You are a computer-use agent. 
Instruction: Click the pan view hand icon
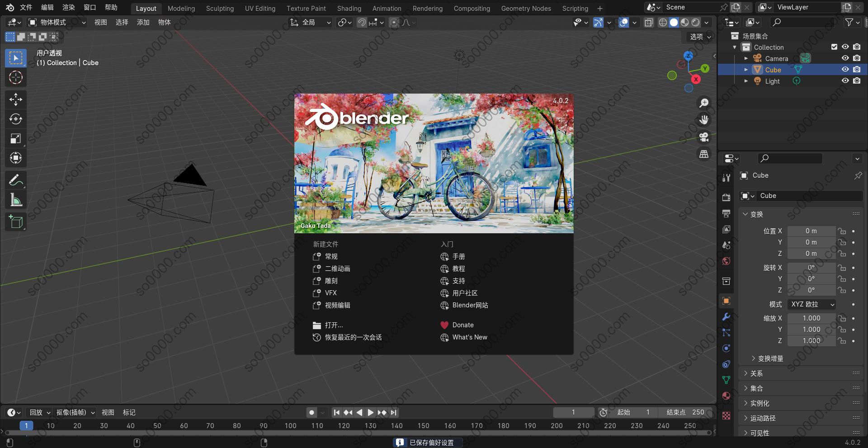(x=704, y=120)
